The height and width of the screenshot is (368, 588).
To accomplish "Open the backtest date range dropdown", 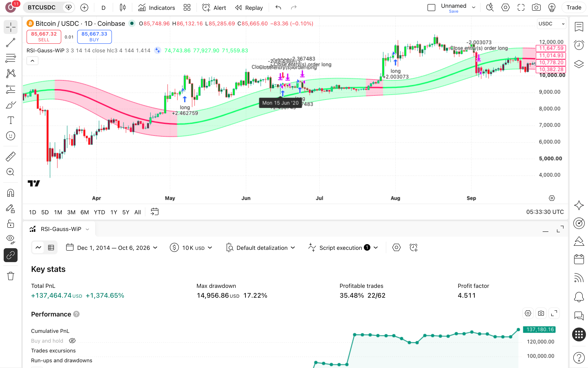I will pos(112,248).
